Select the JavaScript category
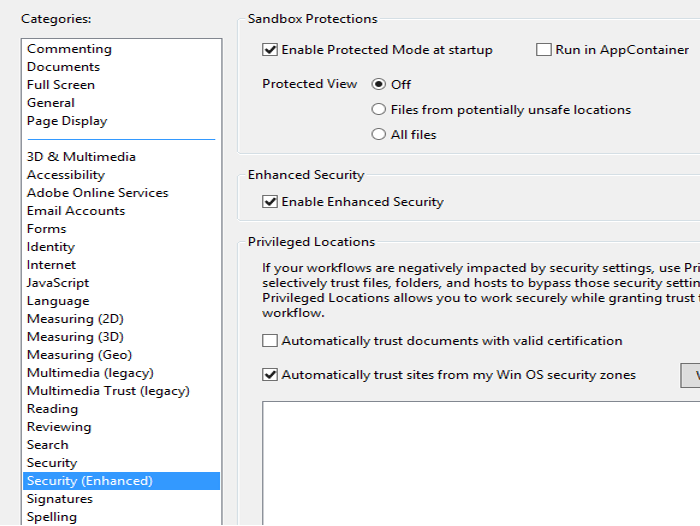The width and height of the screenshot is (700, 526). 58,283
